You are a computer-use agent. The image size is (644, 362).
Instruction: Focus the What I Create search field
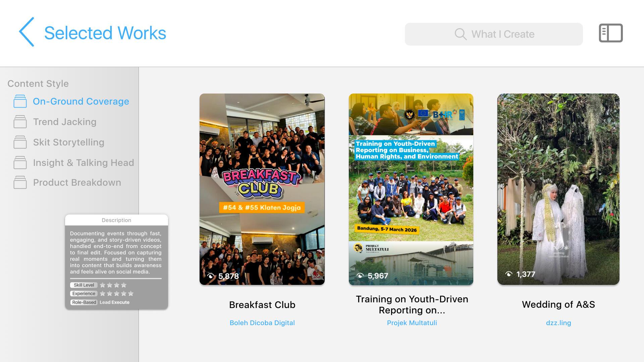[x=494, y=34]
